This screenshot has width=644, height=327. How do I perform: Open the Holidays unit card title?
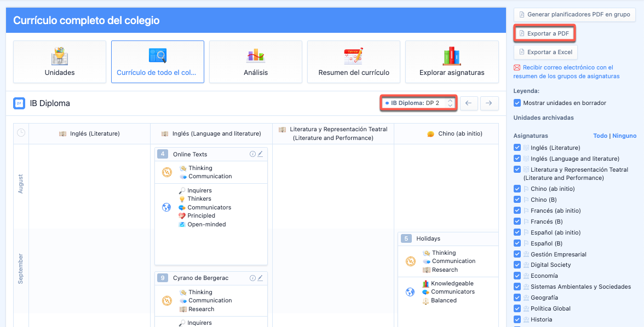[x=428, y=238]
